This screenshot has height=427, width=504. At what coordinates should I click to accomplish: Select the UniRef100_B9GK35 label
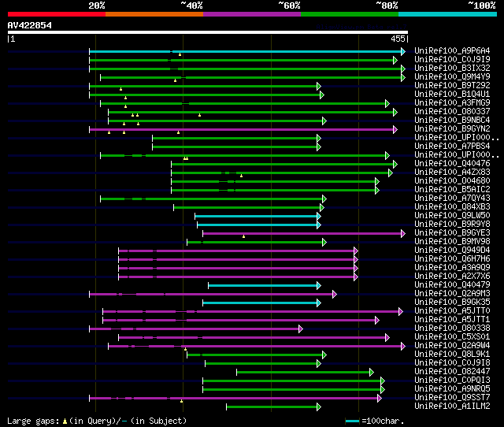[x=452, y=303]
